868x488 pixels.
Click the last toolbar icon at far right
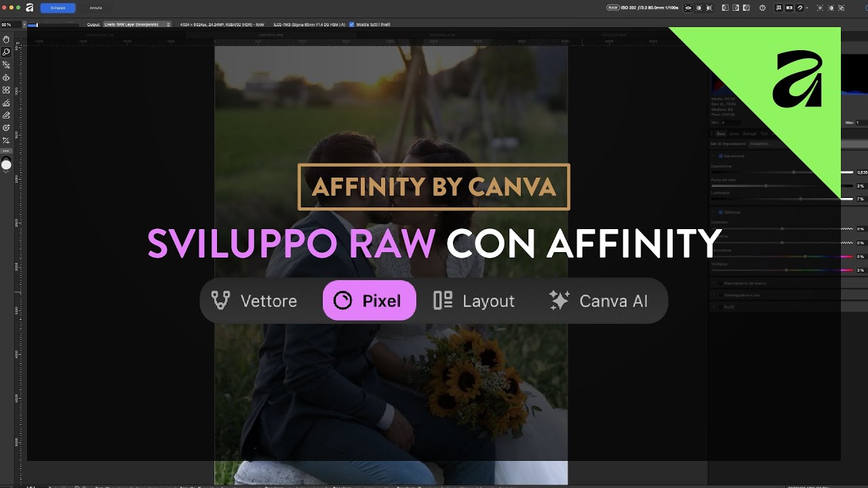coord(842,7)
